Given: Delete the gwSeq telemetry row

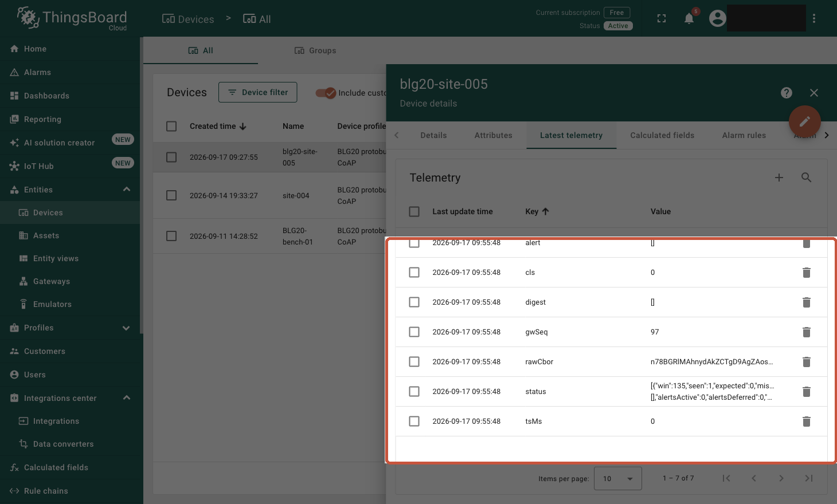Looking at the screenshot, I should (x=807, y=332).
